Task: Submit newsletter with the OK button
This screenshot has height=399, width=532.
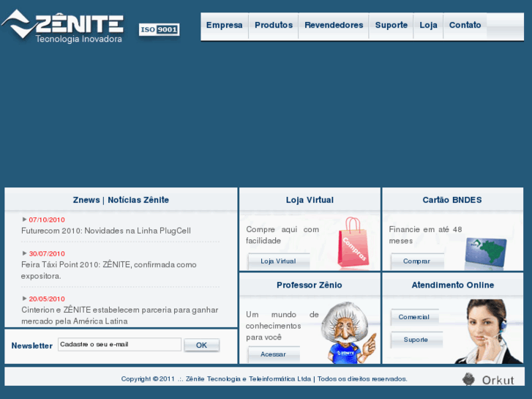Action: (x=201, y=346)
